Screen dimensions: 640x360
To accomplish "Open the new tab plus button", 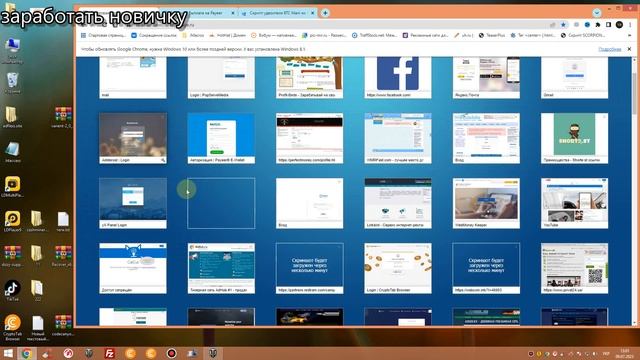I will pyautogui.click(x=325, y=13).
